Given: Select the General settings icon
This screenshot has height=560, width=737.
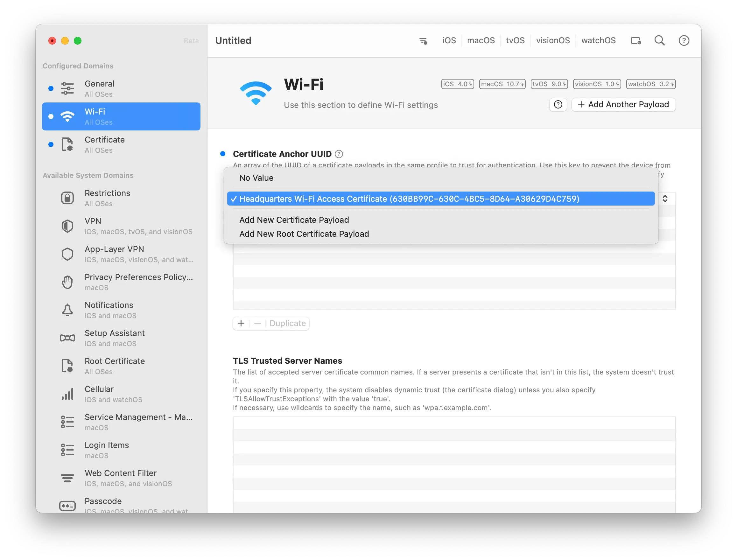Looking at the screenshot, I should (x=67, y=88).
